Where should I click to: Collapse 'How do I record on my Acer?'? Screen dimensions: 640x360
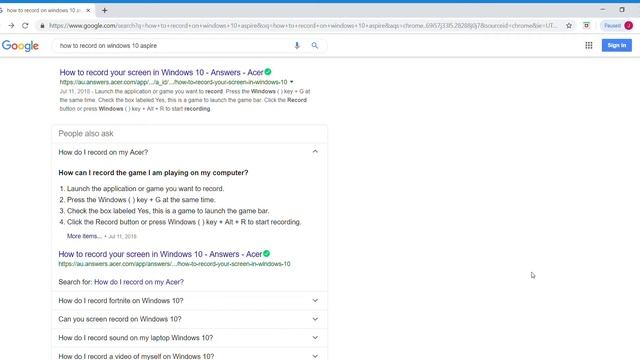click(x=189, y=152)
